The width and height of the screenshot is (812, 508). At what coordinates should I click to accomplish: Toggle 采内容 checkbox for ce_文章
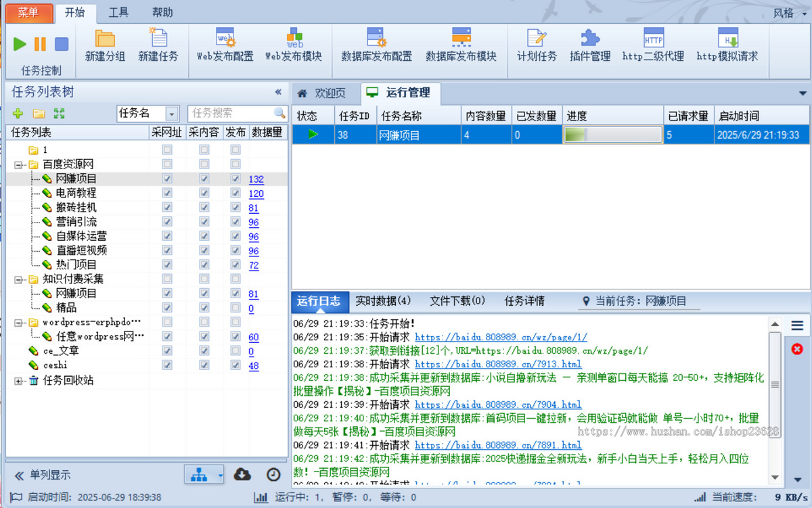click(x=204, y=351)
